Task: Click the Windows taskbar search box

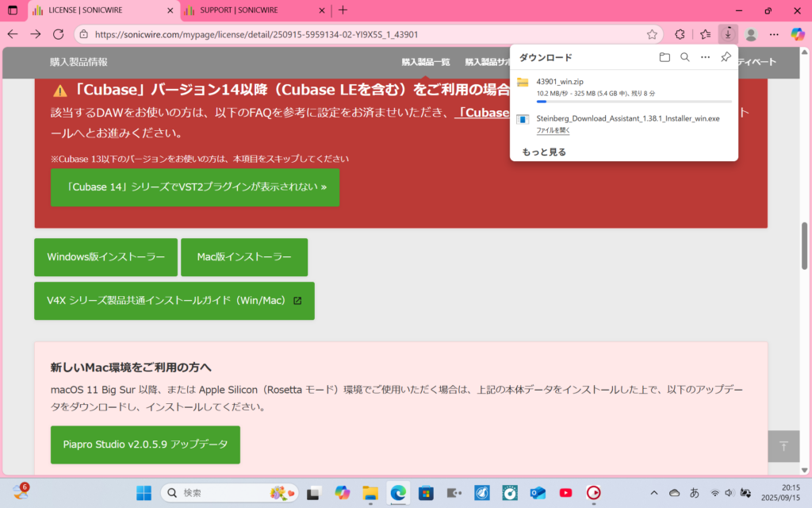Action: tap(230, 493)
